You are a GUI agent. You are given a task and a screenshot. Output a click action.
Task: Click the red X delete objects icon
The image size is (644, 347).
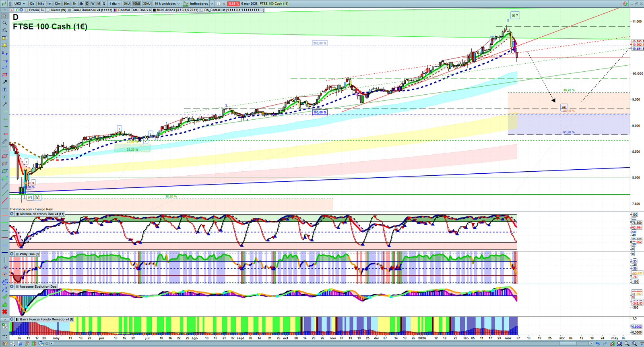pos(5,312)
